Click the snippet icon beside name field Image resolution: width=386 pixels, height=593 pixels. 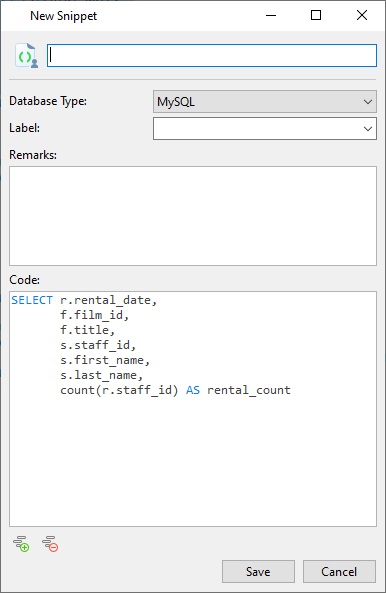(26, 56)
